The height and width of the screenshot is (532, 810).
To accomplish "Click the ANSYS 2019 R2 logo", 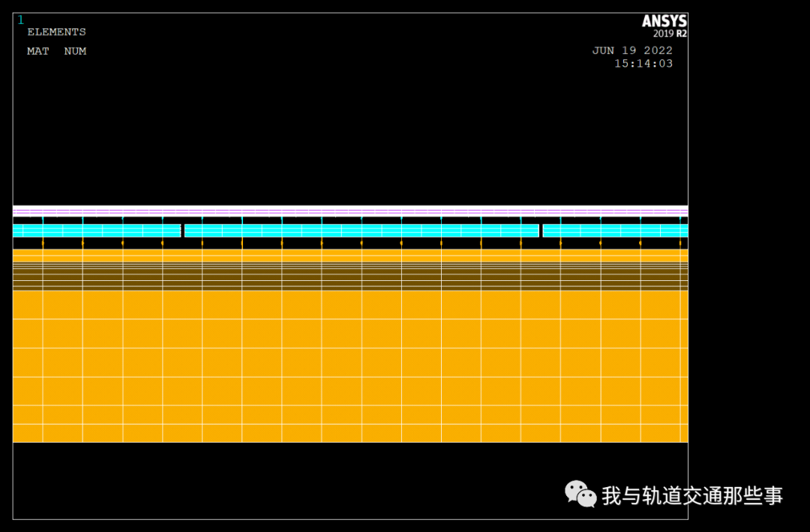I will tap(663, 23).
